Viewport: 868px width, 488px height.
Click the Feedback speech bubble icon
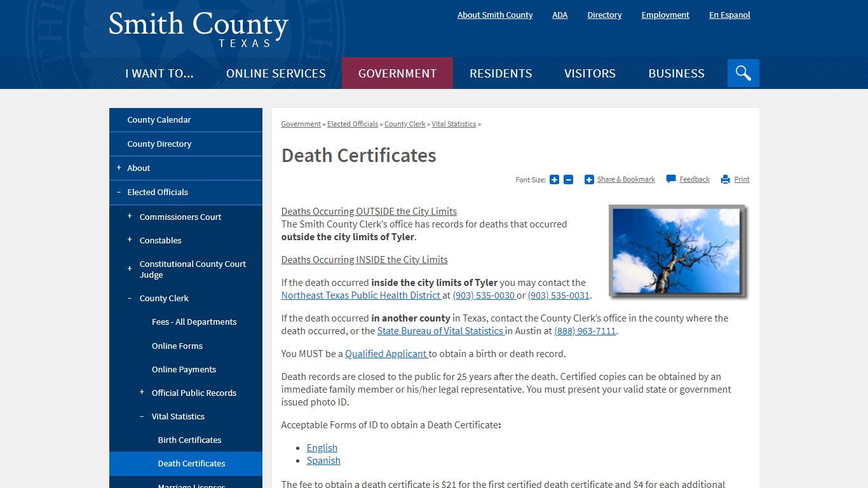click(x=671, y=179)
